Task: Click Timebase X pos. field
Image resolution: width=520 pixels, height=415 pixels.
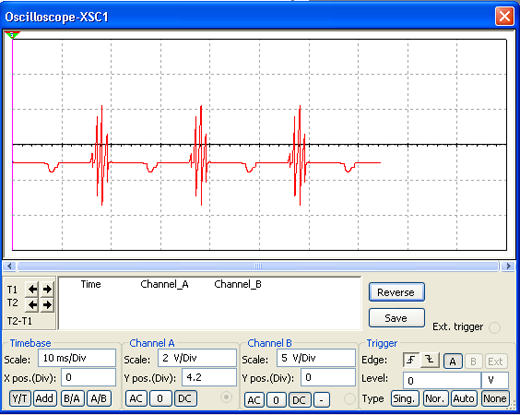Action: coord(88,377)
